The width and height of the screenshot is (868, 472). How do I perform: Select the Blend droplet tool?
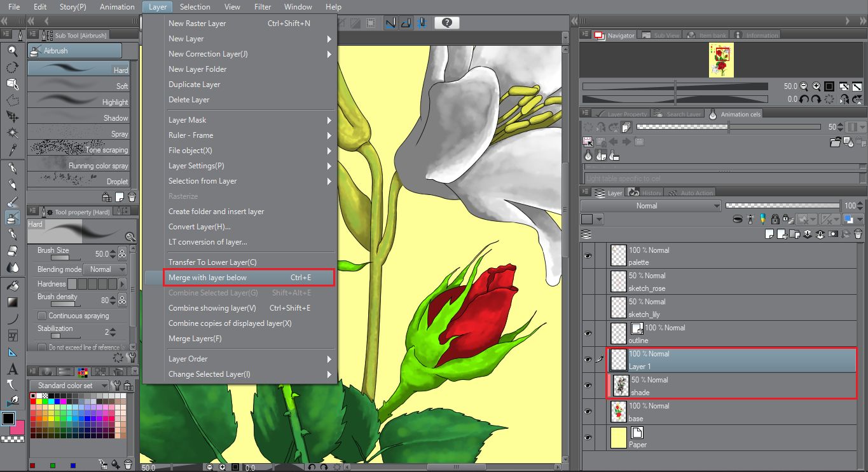click(x=12, y=267)
